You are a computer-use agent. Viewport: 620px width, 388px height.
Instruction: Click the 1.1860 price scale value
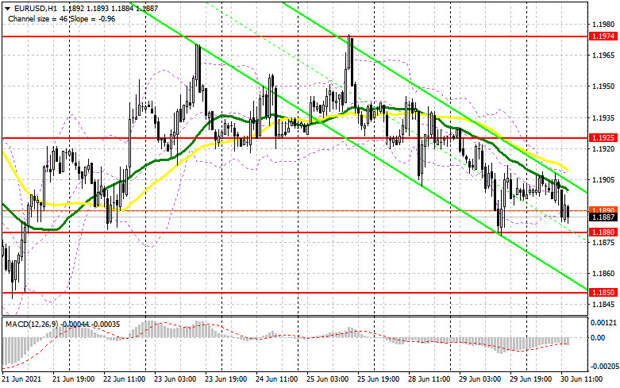click(x=603, y=273)
